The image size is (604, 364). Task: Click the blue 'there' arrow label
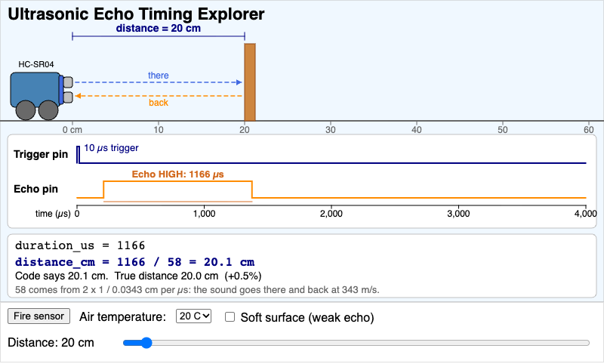(x=159, y=75)
